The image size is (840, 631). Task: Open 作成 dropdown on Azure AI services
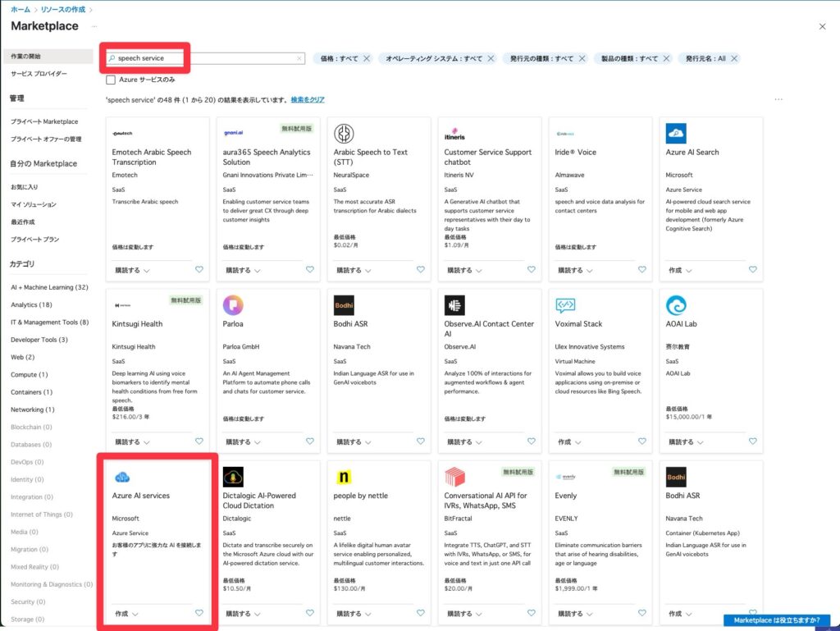(126, 614)
